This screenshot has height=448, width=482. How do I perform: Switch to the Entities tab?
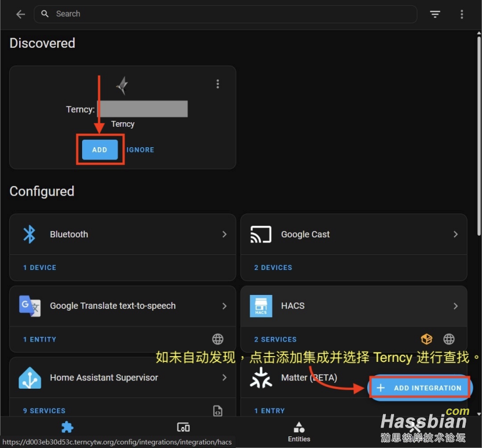(x=299, y=431)
